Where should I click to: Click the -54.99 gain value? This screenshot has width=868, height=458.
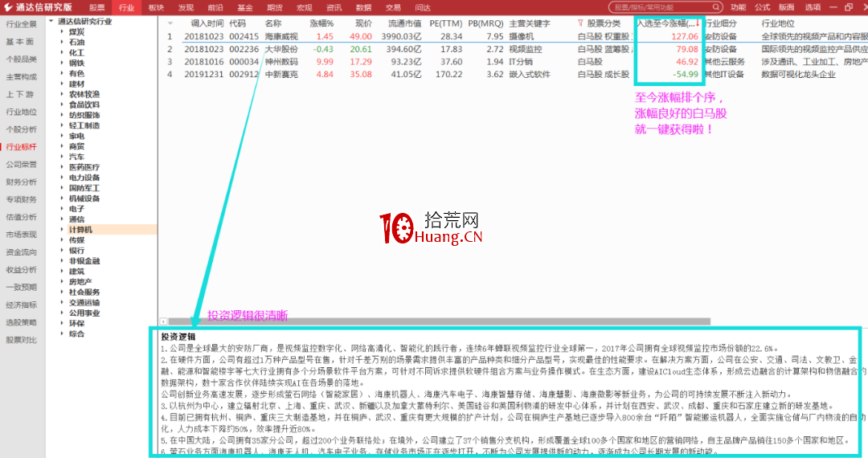(686, 74)
